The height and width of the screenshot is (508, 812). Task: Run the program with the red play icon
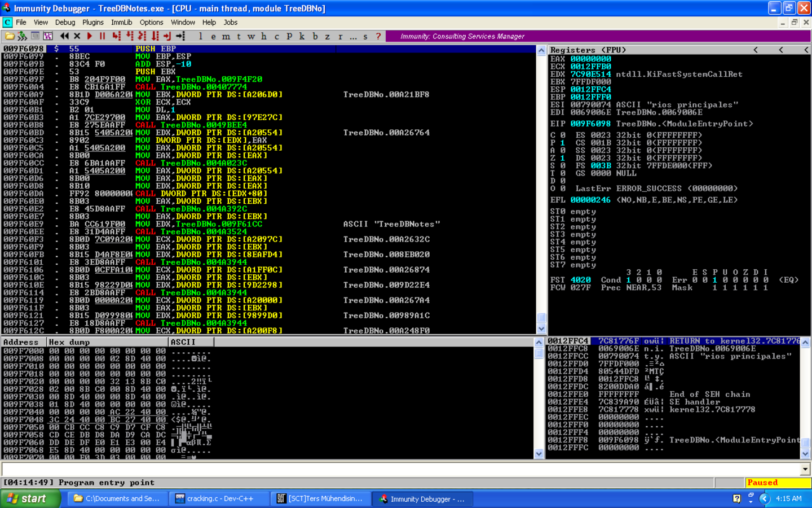tap(90, 36)
